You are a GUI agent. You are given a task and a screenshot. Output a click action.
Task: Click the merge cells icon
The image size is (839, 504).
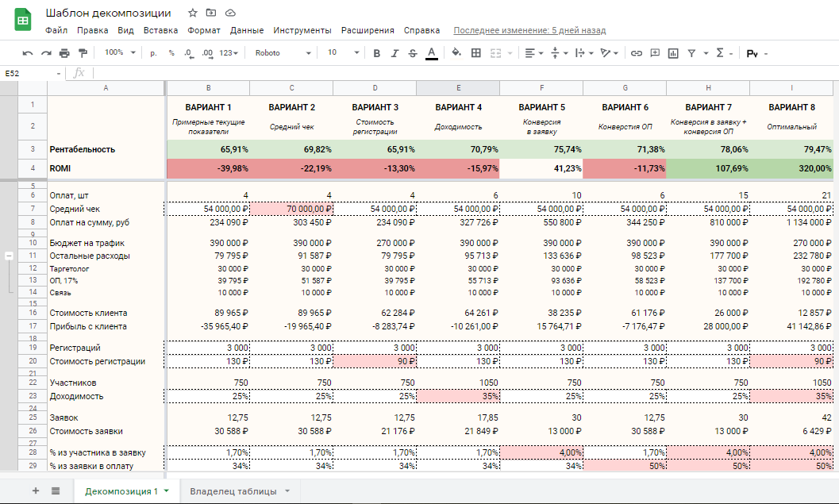click(495, 53)
